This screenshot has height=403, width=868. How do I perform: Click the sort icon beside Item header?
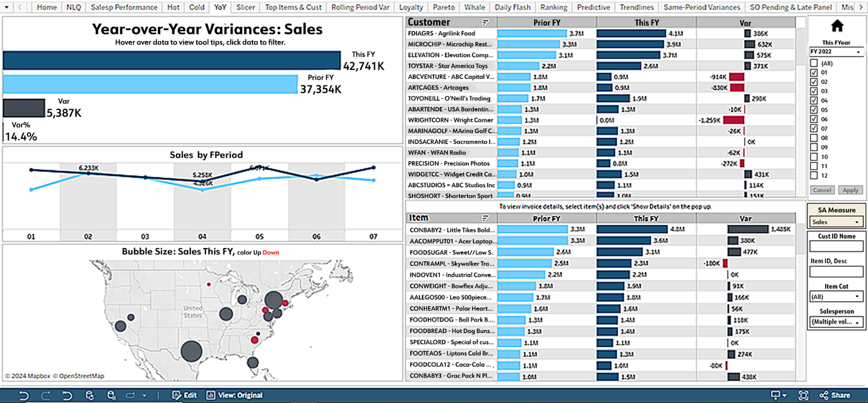pos(485,218)
